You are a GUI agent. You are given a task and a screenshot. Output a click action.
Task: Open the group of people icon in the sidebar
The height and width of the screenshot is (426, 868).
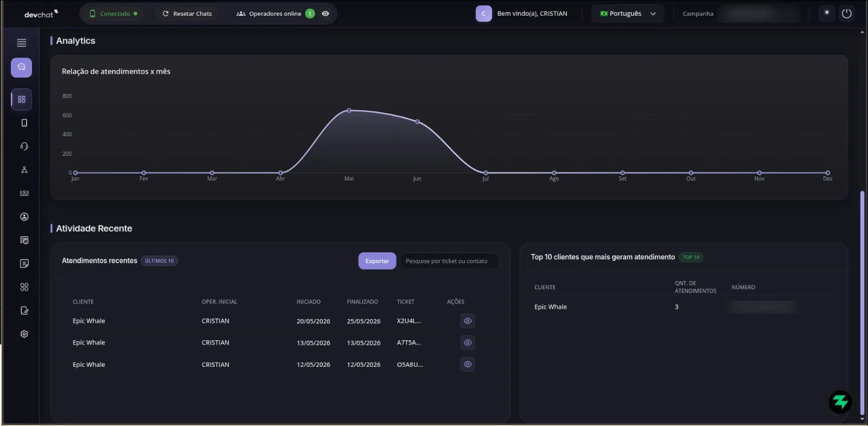point(24,193)
